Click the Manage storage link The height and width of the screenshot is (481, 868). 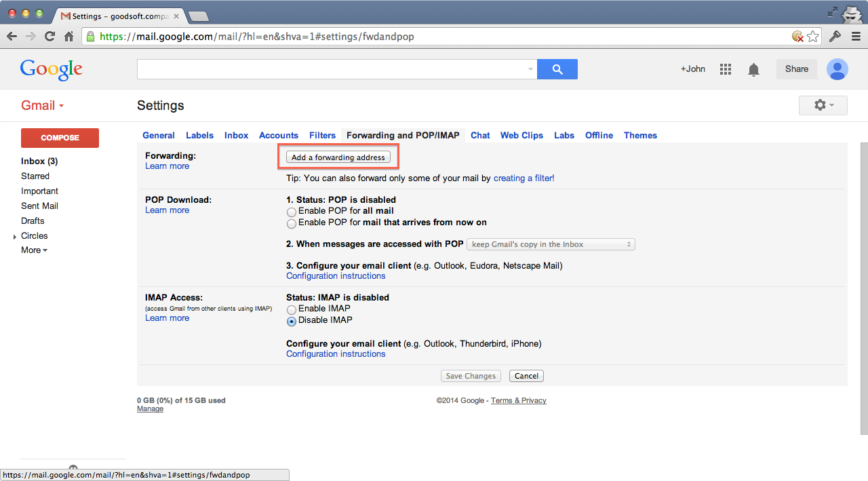pyautogui.click(x=150, y=409)
